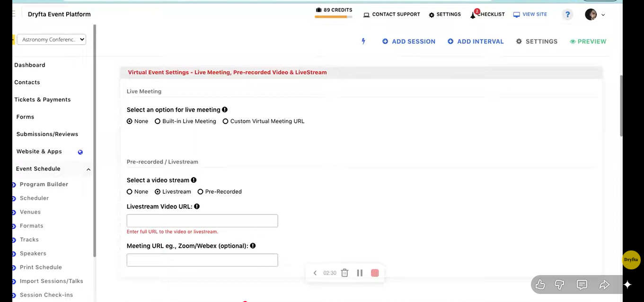The height and width of the screenshot is (302, 644).
Task: Click the lightning bolt quick actions icon
Action: click(363, 42)
